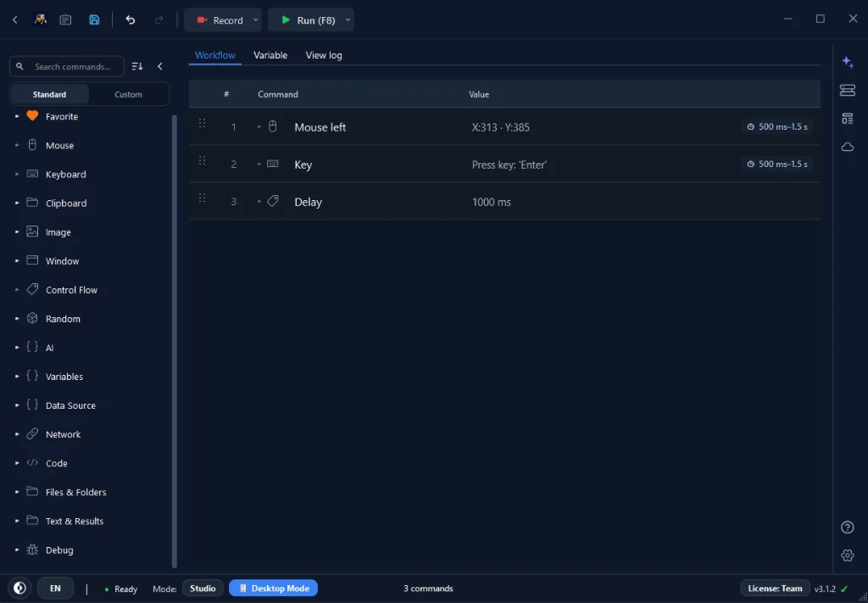The width and height of the screenshot is (868, 603).
Task: Click the 1000 ms delay value
Action: [492, 202]
